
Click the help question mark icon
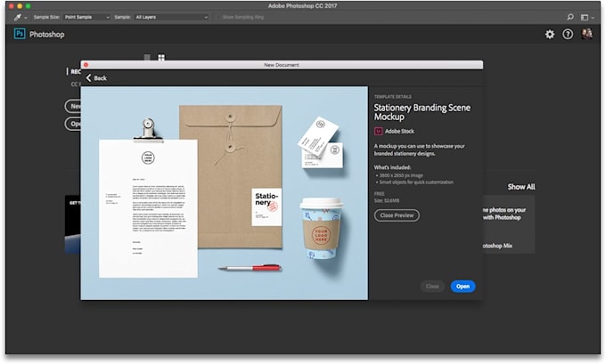(568, 35)
